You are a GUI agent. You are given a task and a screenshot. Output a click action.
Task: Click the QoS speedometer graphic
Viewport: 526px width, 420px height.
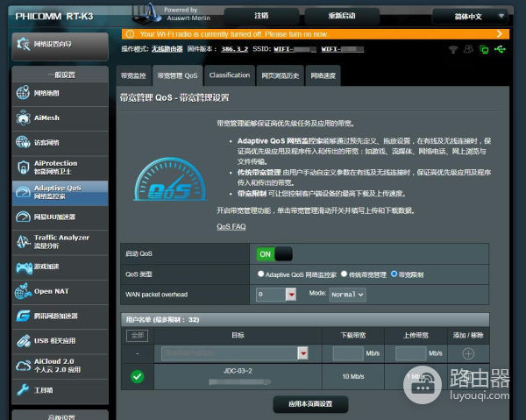170,180
